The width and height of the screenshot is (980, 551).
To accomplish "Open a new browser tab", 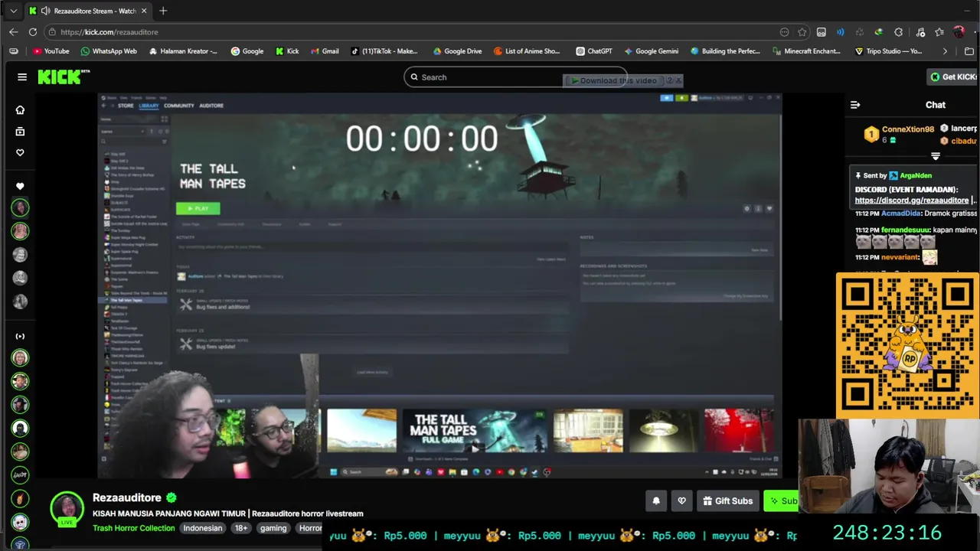I will tap(163, 11).
